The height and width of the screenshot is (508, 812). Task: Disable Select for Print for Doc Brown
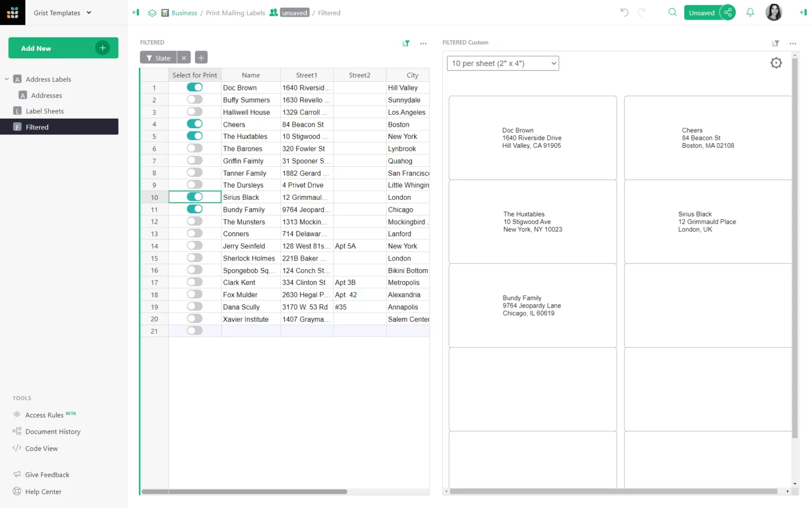[194, 87]
